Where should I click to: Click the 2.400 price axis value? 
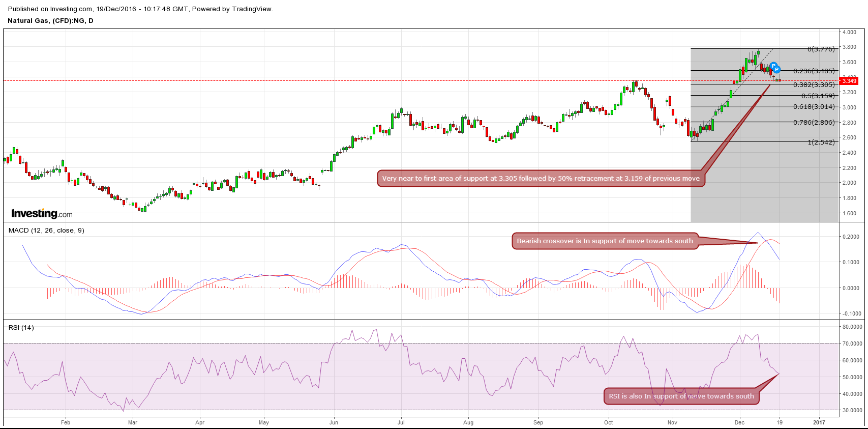tap(849, 153)
